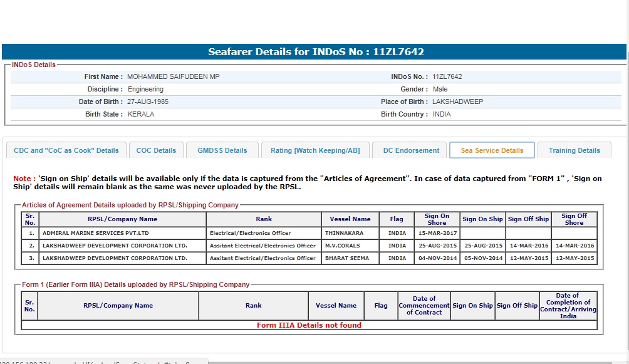Click the date of birth 27-AUG-1985 value
629x364 pixels.
pyautogui.click(x=148, y=101)
